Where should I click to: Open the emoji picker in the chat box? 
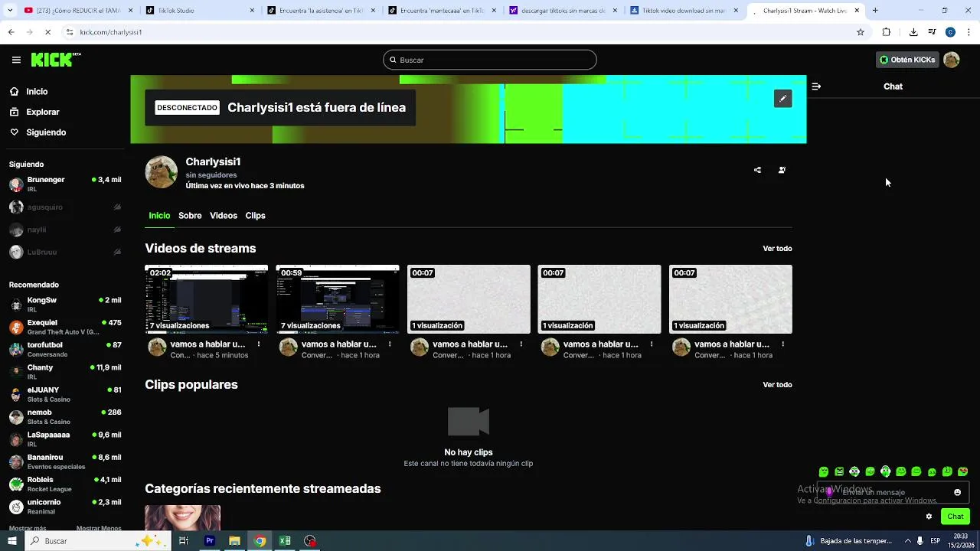click(x=957, y=492)
